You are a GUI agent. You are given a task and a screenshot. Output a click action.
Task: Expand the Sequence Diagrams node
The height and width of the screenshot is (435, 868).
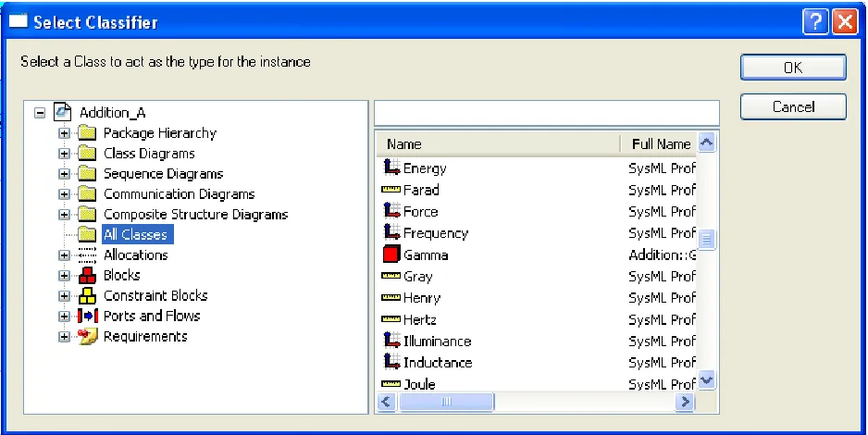point(64,174)
